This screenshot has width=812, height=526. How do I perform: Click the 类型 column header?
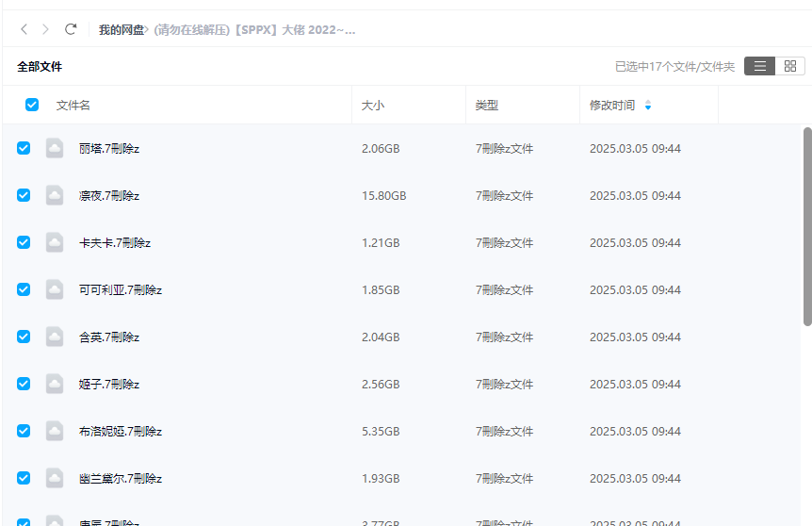coord(487,106)
